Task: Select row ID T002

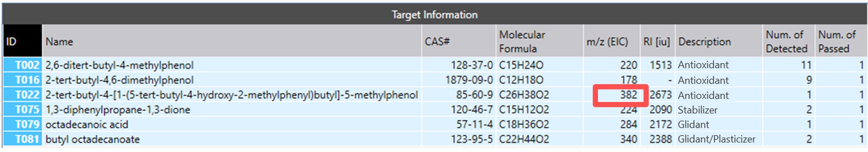Action: (x=23, y=65)
